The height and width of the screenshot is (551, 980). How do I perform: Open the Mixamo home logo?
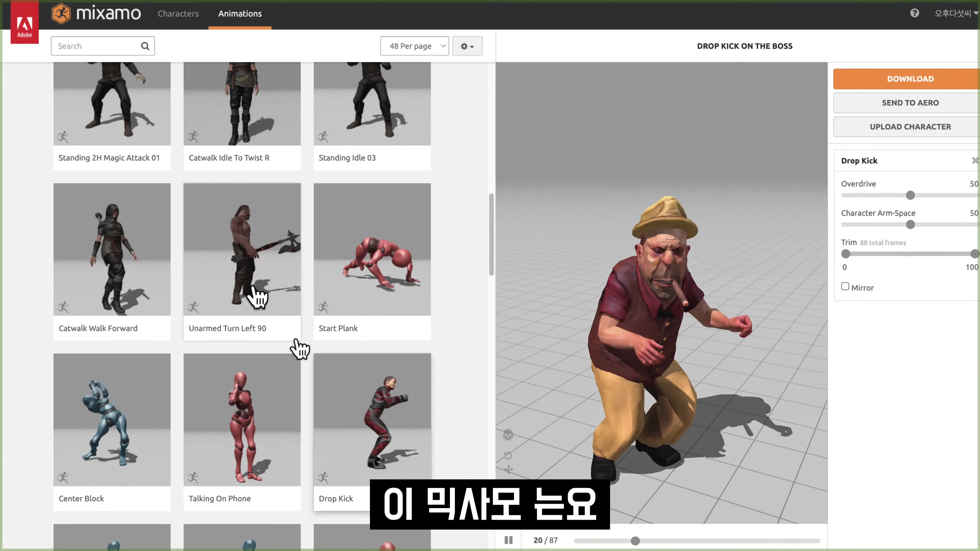tap(96, 14)
